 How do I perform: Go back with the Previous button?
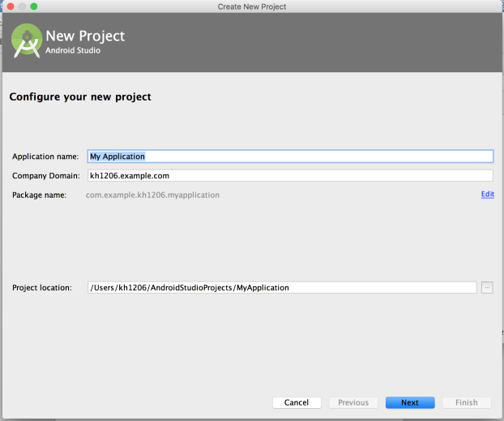tap(353, 402)
